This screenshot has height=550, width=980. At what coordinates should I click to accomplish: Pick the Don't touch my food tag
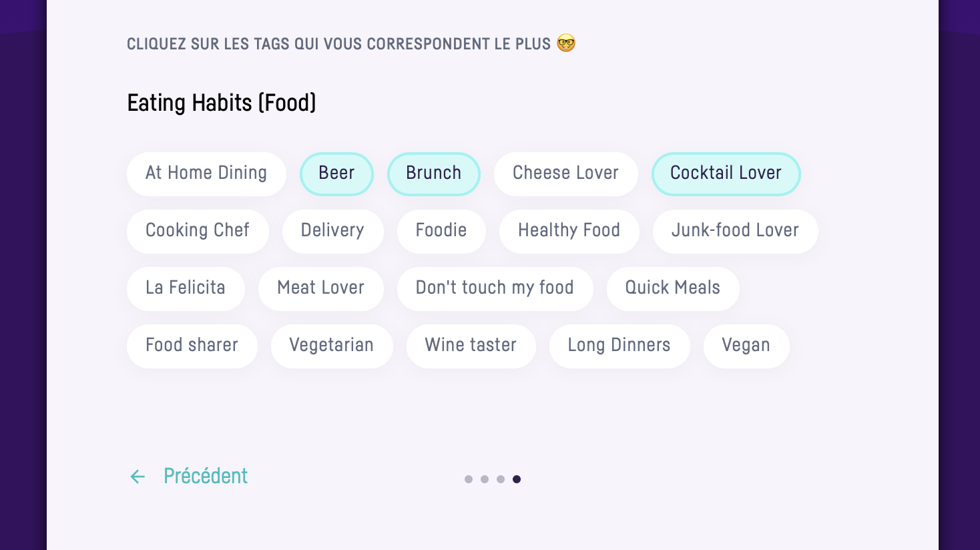click(x=495, y=288)
